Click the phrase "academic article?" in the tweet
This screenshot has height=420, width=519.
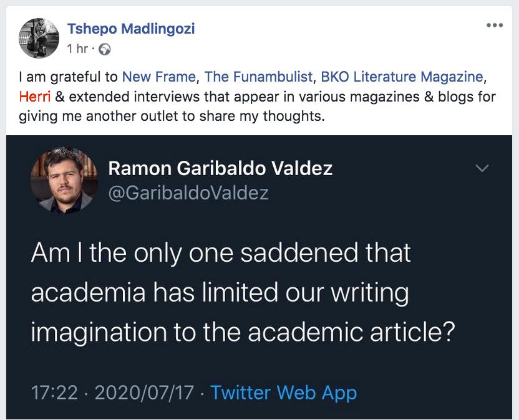349,331
